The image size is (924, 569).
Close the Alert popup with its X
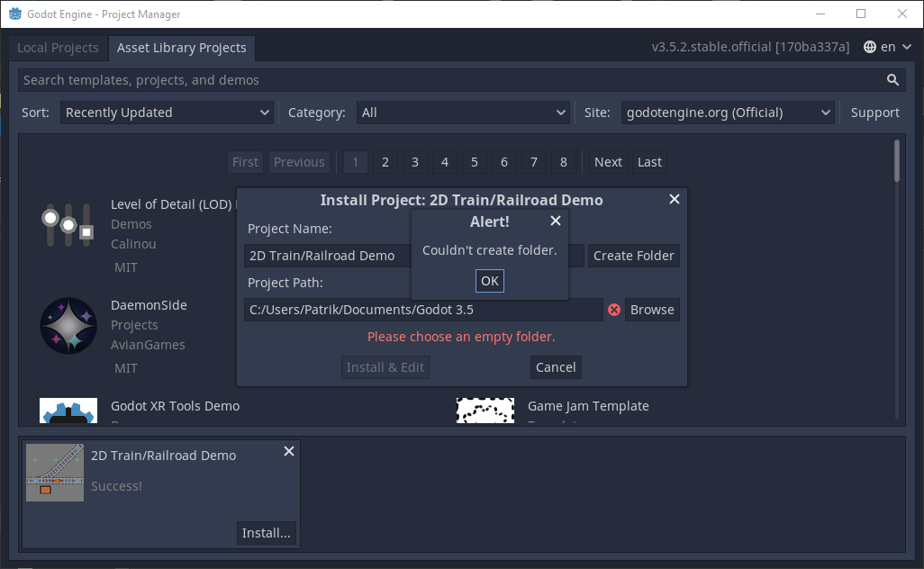(x=555, y=221)
